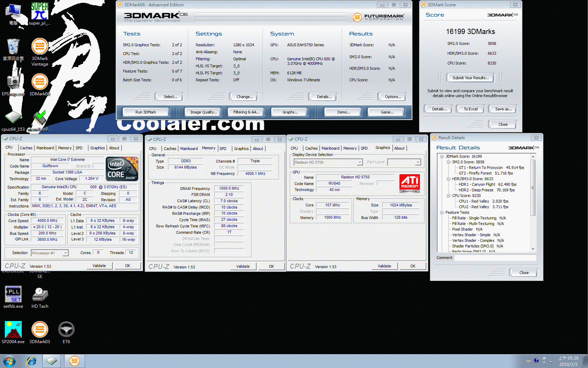Open Radeon HD 5750 display device dropdown
588x368 pixels.
click(x=328, y=162)
